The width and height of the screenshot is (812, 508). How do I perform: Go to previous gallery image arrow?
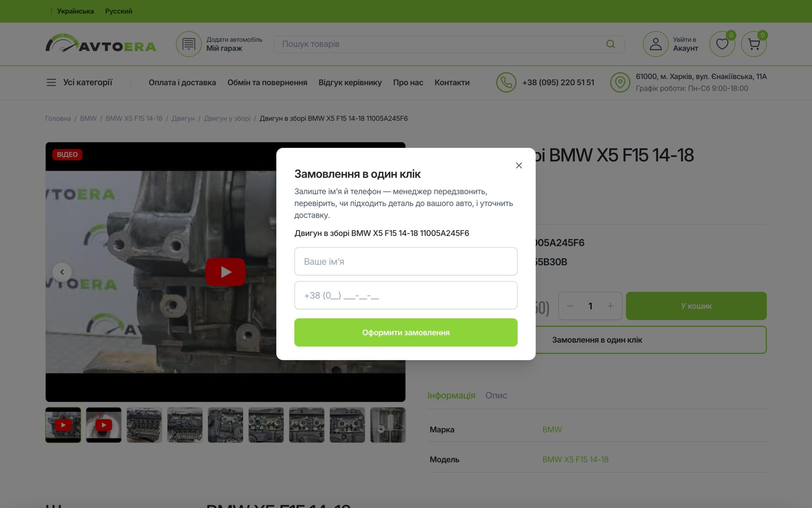pyautogui.click(x=62, y=272)
